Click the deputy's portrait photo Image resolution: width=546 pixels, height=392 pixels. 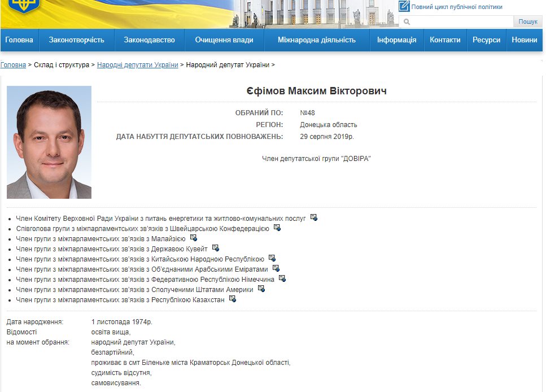[x=49, y=142]
